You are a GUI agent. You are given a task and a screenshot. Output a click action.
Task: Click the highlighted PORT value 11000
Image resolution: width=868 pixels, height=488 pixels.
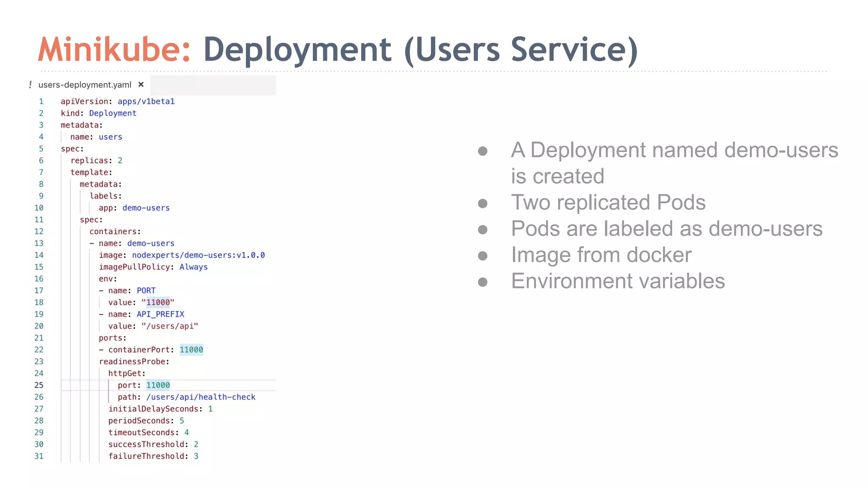(158, 302)
